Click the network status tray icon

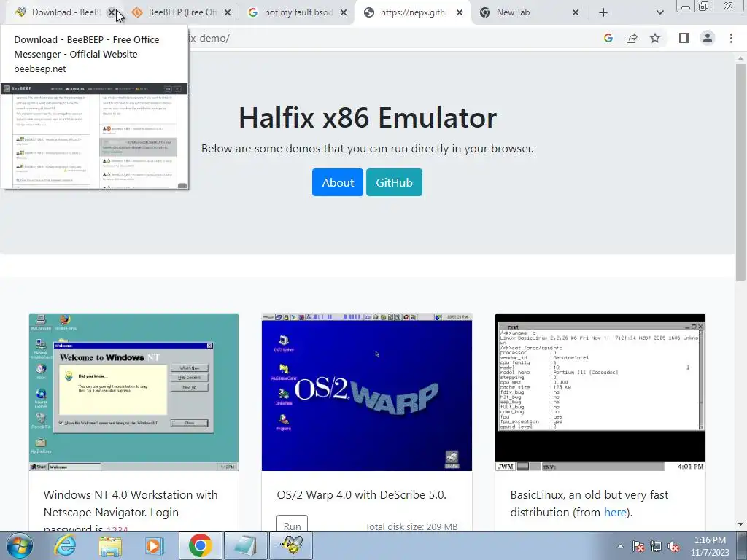[x=656, y=546]
